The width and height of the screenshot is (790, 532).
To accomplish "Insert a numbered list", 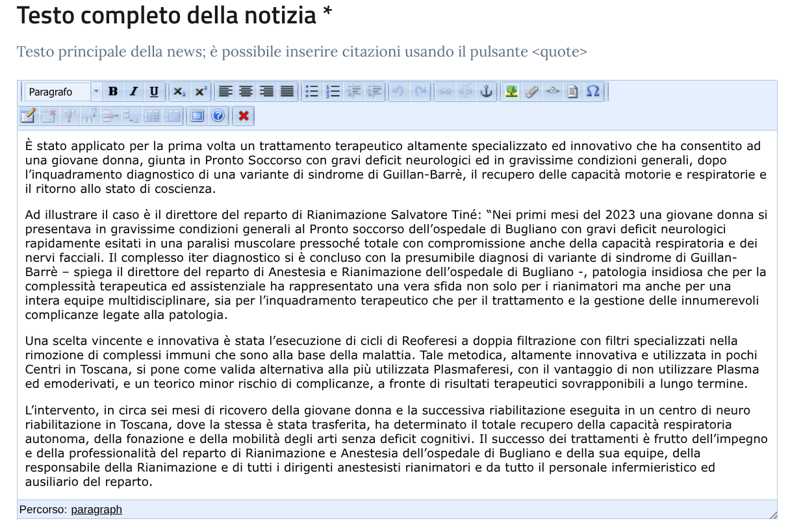I will coord(333,92).
